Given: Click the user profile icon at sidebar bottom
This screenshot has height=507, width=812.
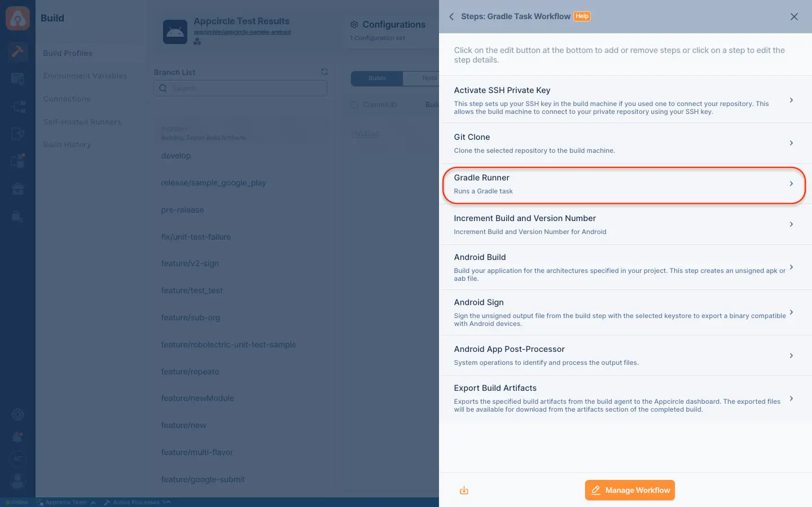Looking at the screenshot, I should click(x=17, y=481).
